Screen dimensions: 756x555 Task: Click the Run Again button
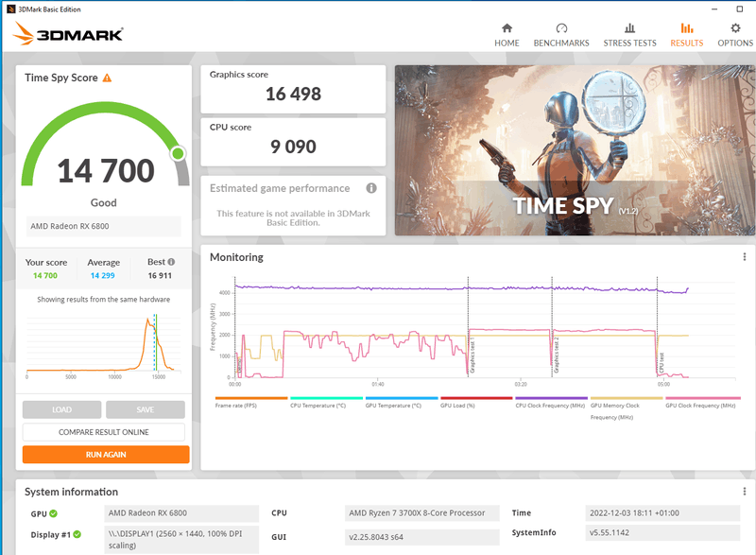point(106,454)
